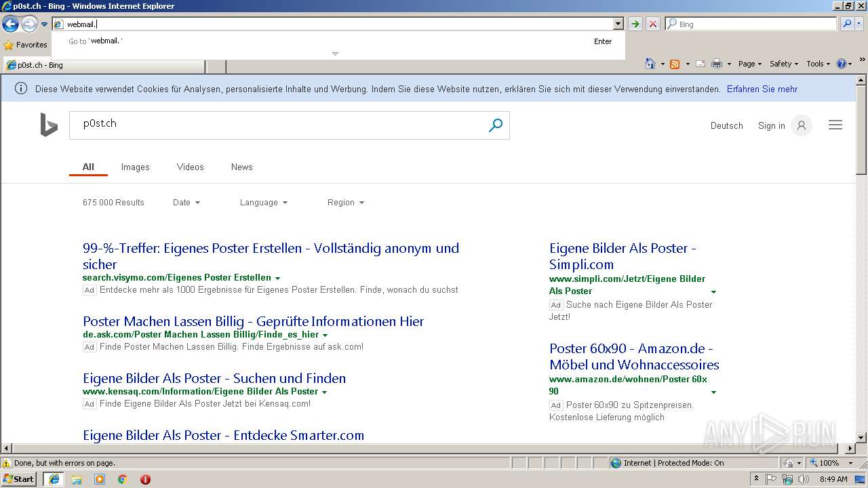
Task: Switch language to Deutsch
Action: (x=727, y=125)
